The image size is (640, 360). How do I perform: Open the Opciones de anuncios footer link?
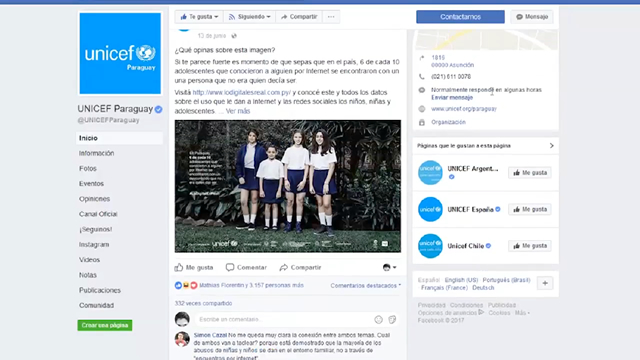click(451, 313)
